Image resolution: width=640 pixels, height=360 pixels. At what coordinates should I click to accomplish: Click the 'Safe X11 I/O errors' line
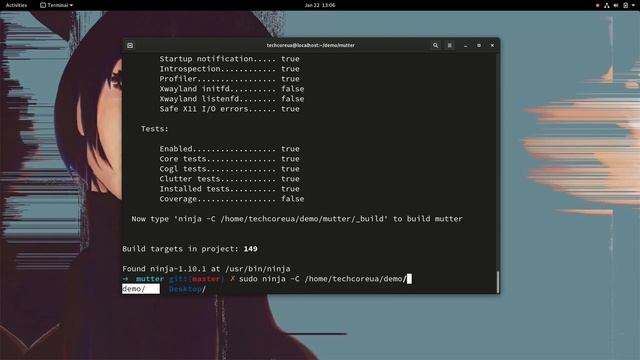pos(229,109)
